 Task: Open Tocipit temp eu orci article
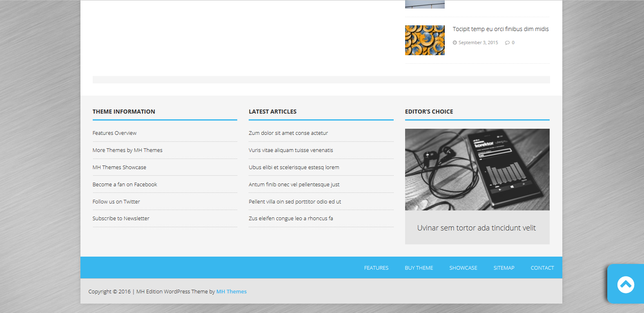click(x=500, y=29)
